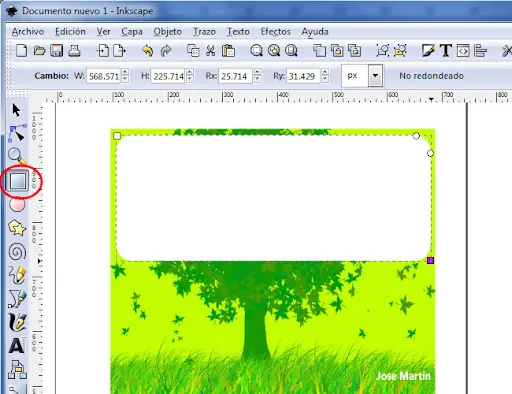Zoom to fit page icon in toolbar

291,51
